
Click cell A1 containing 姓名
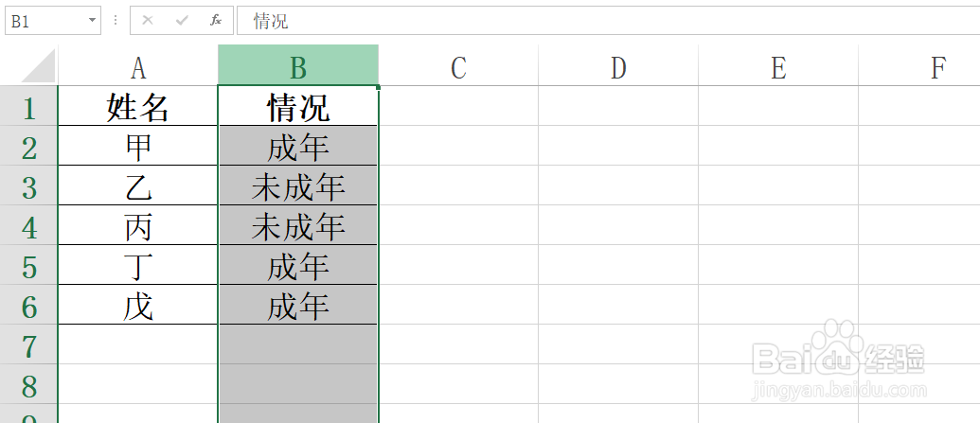(x=138, y=107)
